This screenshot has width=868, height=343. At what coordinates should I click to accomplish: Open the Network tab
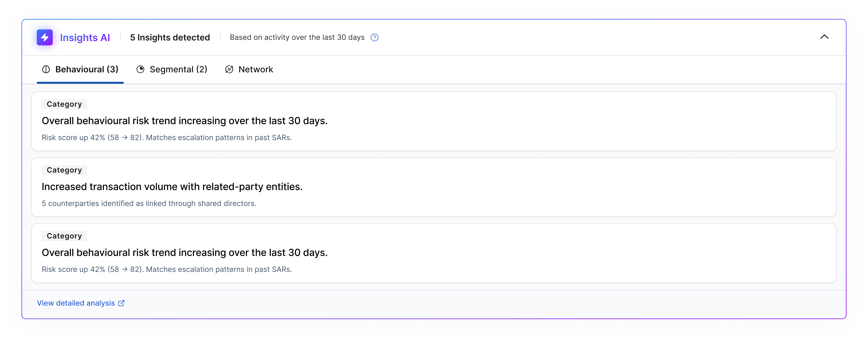point(255,69)
